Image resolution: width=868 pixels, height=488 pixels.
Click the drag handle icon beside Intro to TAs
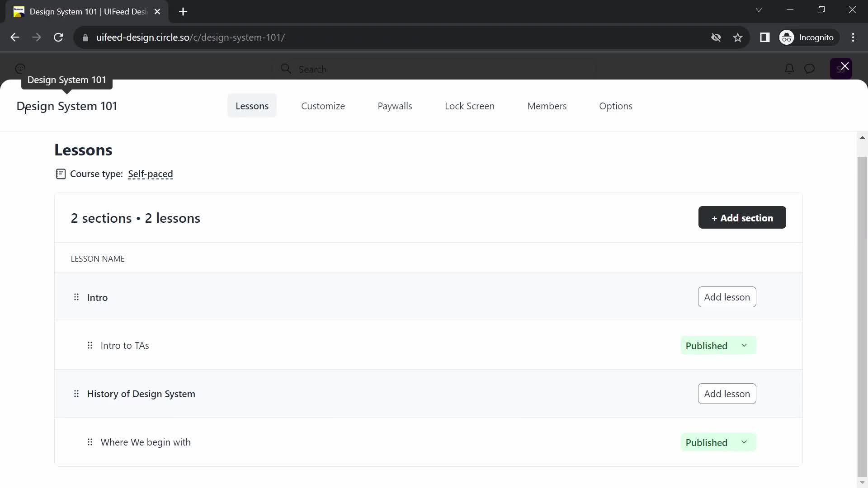(90, 345)
